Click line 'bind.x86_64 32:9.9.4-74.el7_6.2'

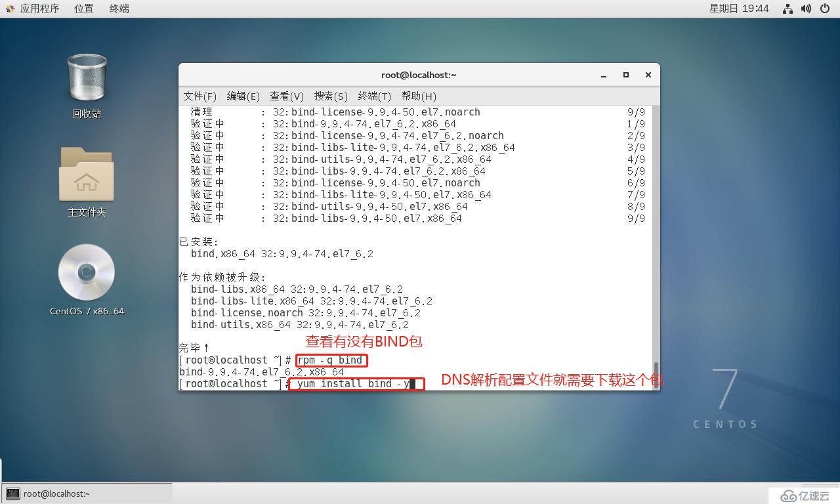pos(282,254)
